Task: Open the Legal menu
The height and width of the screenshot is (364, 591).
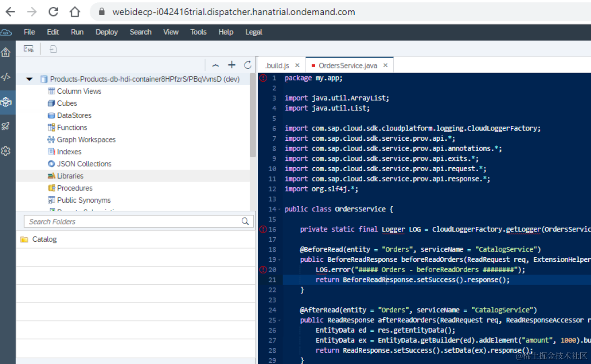Action: [x=254, y=32]
